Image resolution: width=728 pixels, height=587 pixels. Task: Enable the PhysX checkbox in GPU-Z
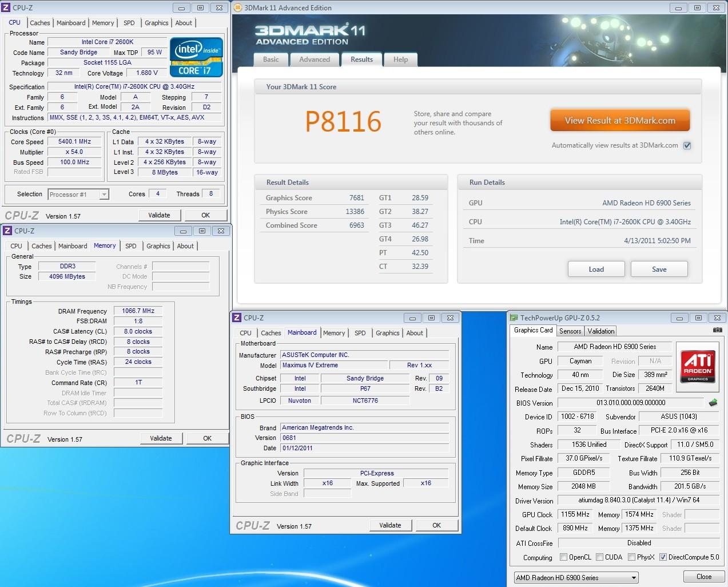(x=631, y=557)
